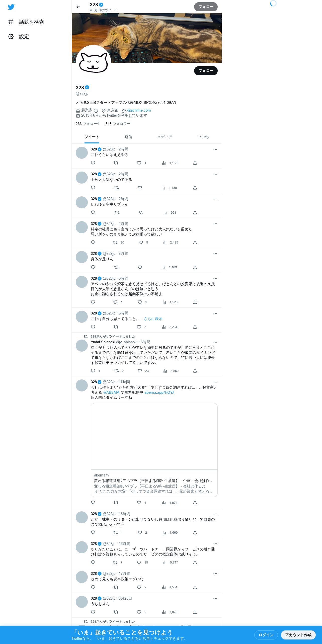Viewport: 322px width, 644px height.
Task: Open the digichime.com profile link
Action: point(139,110)
